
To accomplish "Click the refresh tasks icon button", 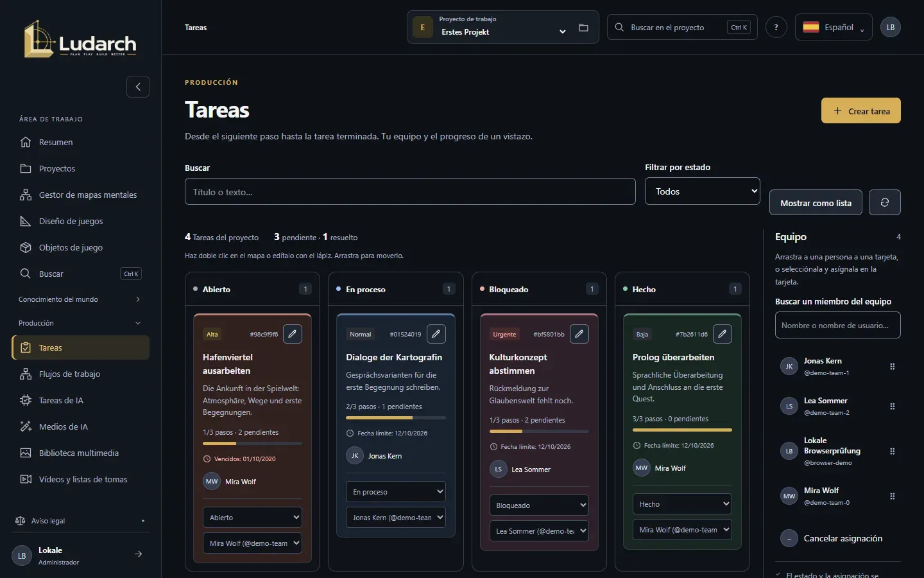I will coord(885,202).
